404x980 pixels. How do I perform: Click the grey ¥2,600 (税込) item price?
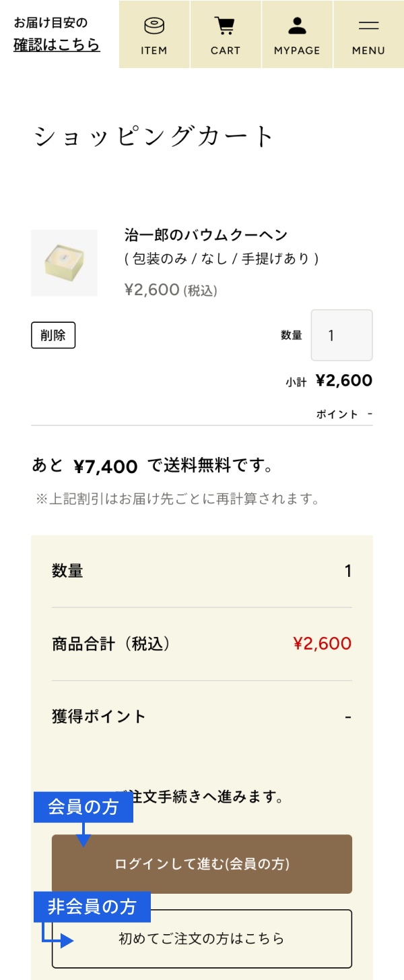click(x=171, y=290)
